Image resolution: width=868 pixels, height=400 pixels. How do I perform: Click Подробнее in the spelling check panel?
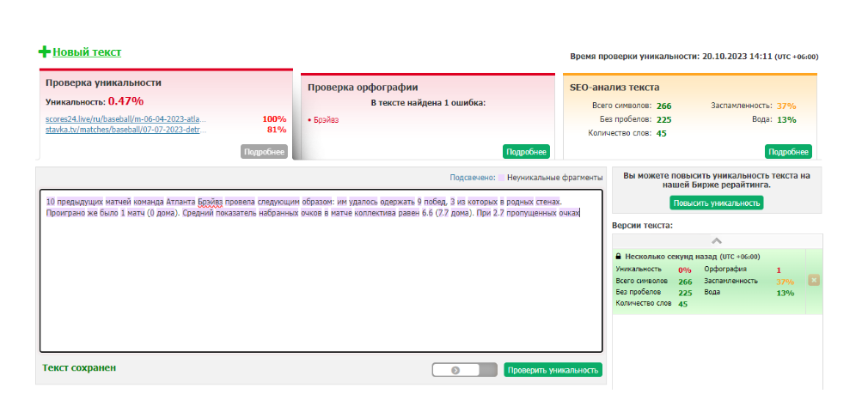527,152
